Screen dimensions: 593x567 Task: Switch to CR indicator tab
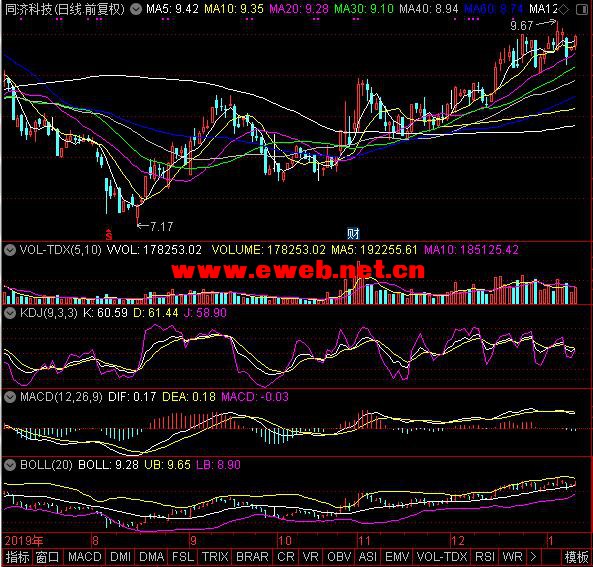coord(286,557)
